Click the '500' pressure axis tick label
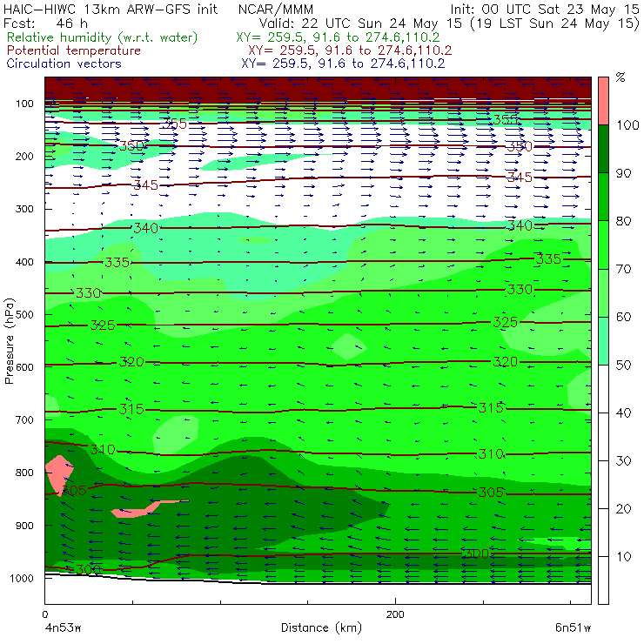Screen dimensions: 644x644 [x=24, y=315]
